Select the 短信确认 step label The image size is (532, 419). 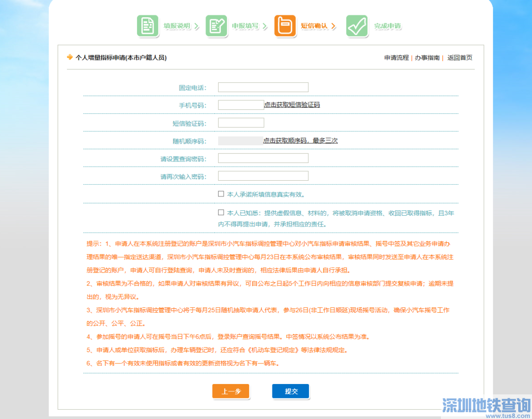[314, 26]
